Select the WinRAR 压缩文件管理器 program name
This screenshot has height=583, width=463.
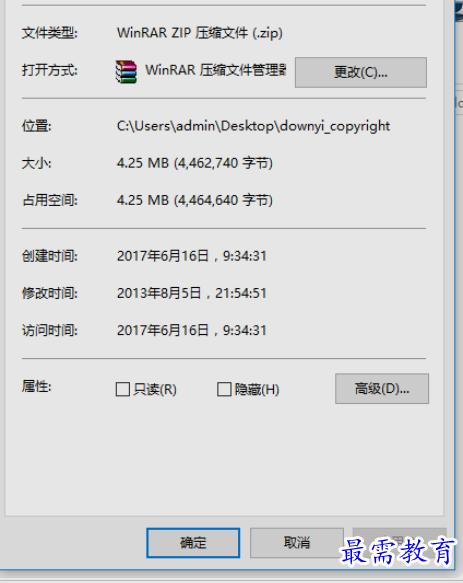pos(216,70)
